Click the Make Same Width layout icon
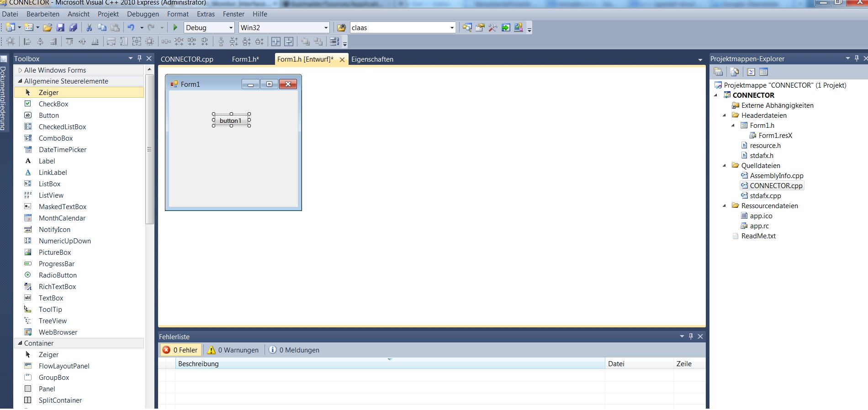 tap(111, 42)
